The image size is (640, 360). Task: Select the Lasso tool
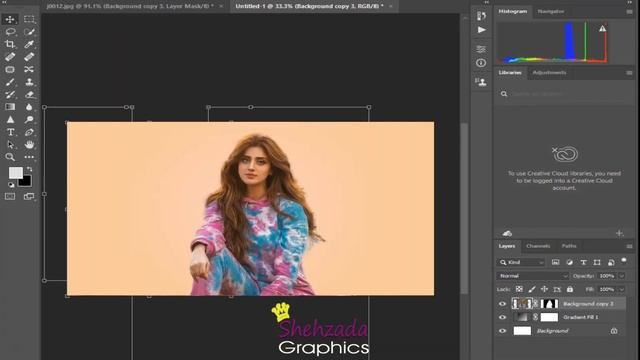click(x=10, y=32)
